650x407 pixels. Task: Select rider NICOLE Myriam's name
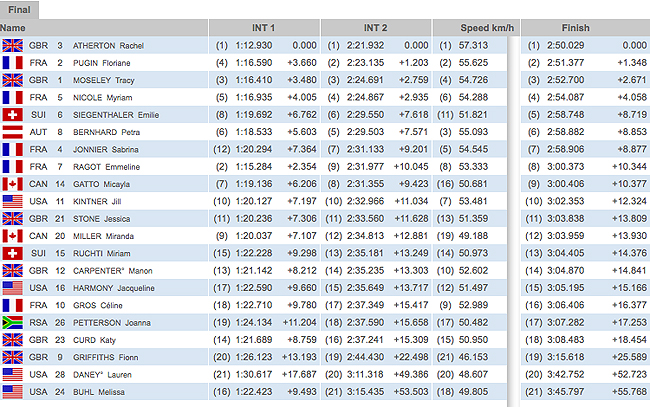coord(104,97)
